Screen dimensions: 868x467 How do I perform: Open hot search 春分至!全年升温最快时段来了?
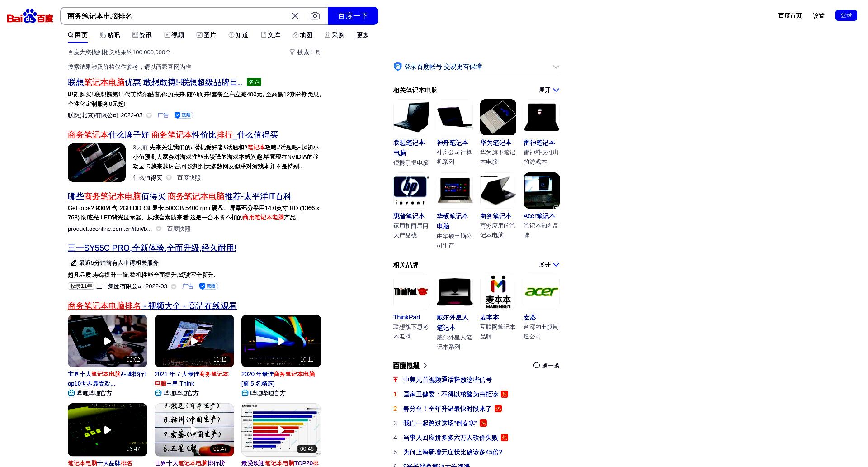click(x=447, y=409)
